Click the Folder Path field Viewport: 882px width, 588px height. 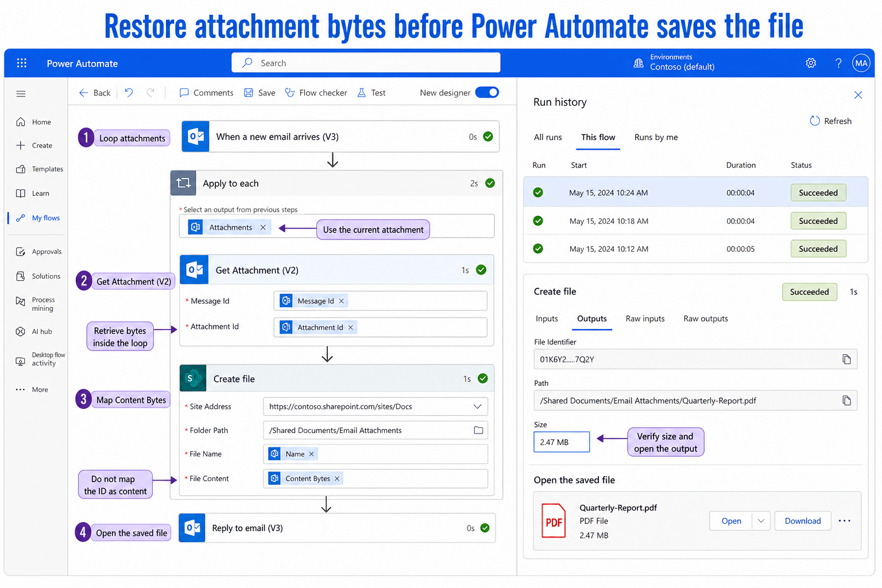point(376,431)
